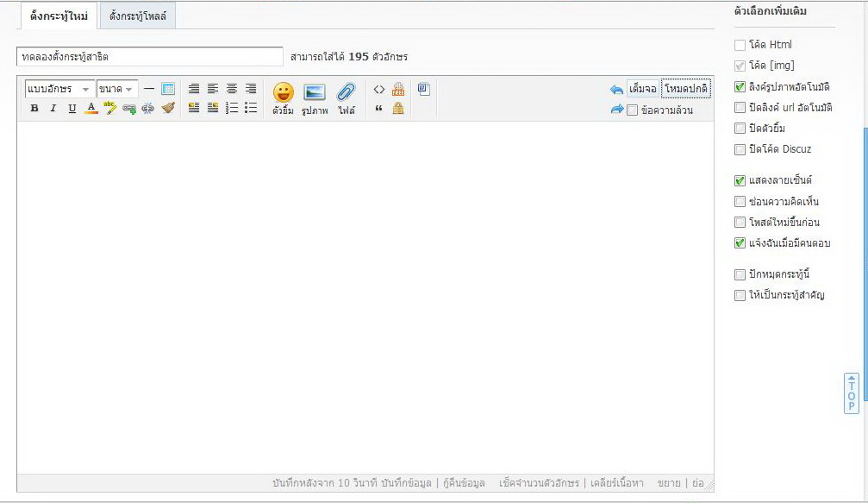Enable the โค้ด Html checkbox
This screenshot has height=503, width=868.
coord(740,45)
